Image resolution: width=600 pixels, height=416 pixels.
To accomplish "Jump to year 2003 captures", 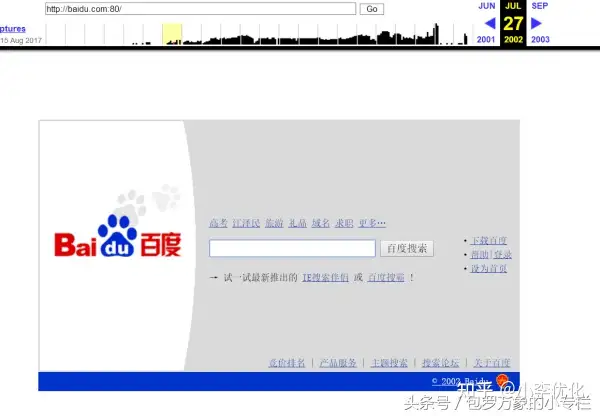I will pyautogui.click(x=540, y=39).
